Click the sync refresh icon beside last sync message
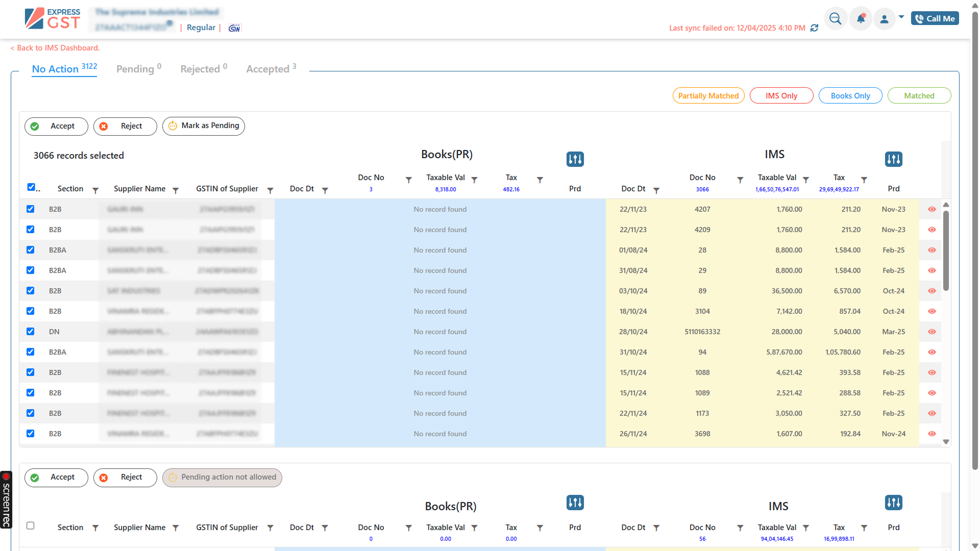The image size is (980, 551). (815, 28)
